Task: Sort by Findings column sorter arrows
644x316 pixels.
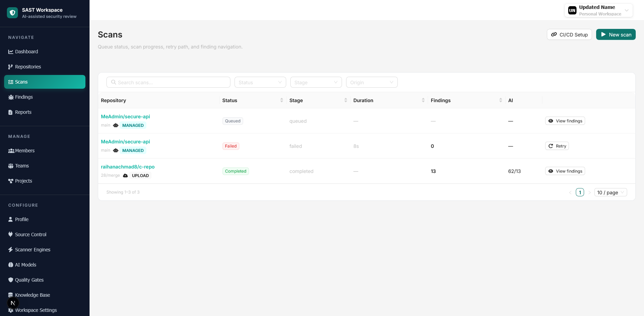Action: pyautogui.click(x=501, y=100)
